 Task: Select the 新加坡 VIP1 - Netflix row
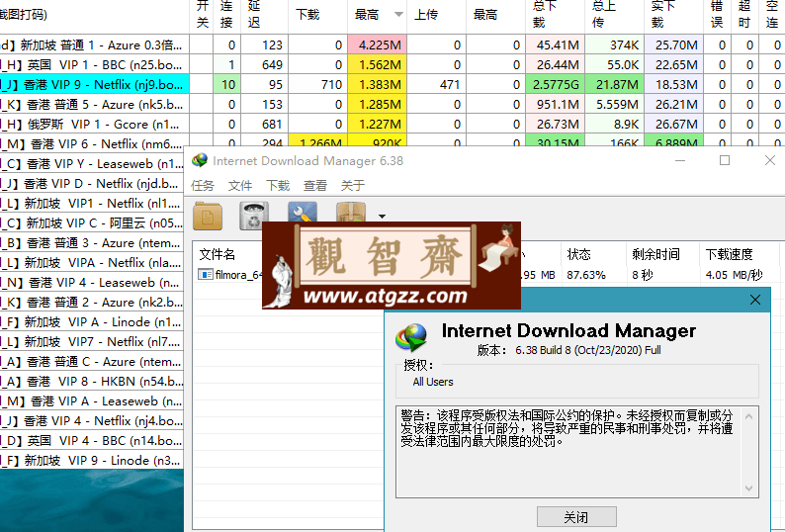click(x=92, y=203)
